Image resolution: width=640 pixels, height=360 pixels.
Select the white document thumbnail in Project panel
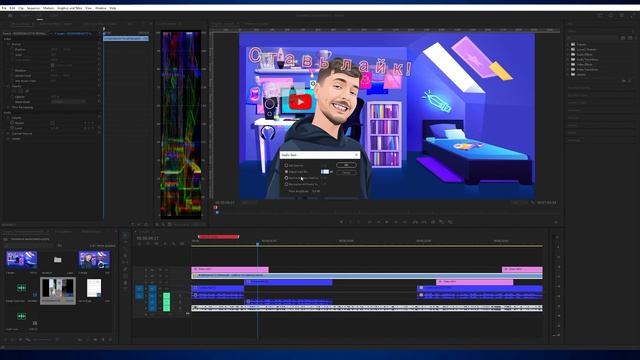[93, 288]
